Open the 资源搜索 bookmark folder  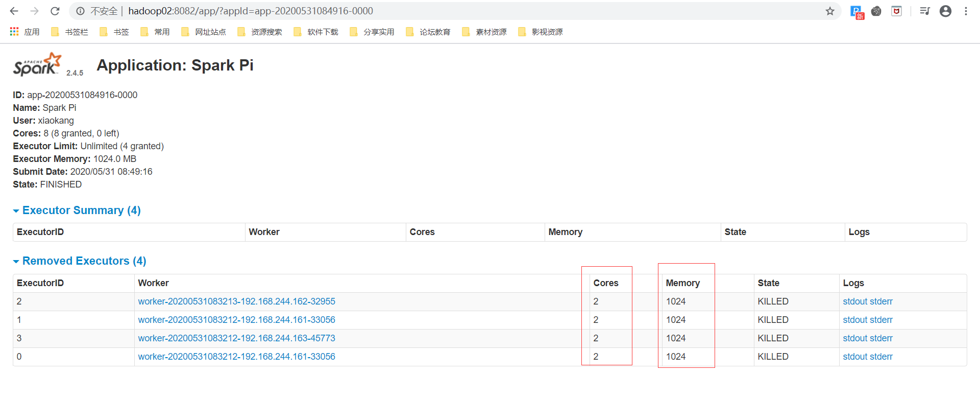[260, 32]
